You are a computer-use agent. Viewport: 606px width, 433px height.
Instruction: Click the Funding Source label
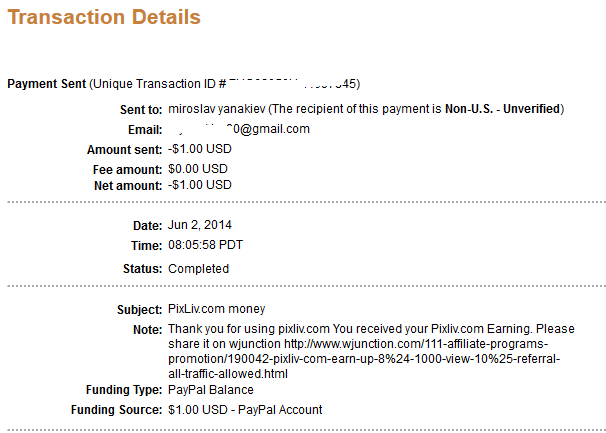[x=117, y=410]
